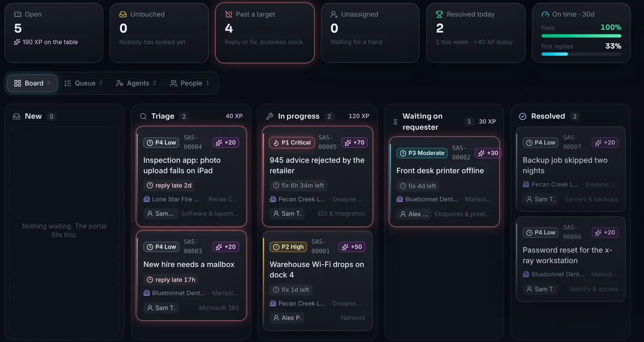Click the fix 6h 34m left chip
This screenshot has height=342, width=644.
[299, 185]
